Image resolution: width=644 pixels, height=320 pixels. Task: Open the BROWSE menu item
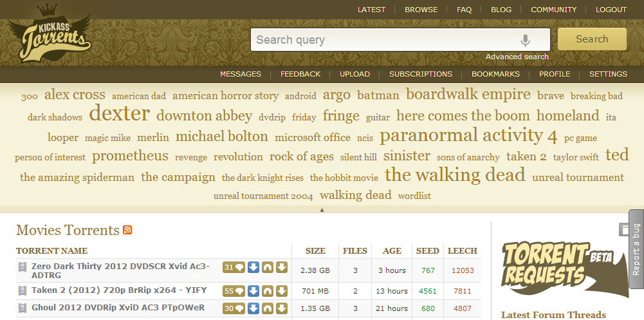click(421, 10)
